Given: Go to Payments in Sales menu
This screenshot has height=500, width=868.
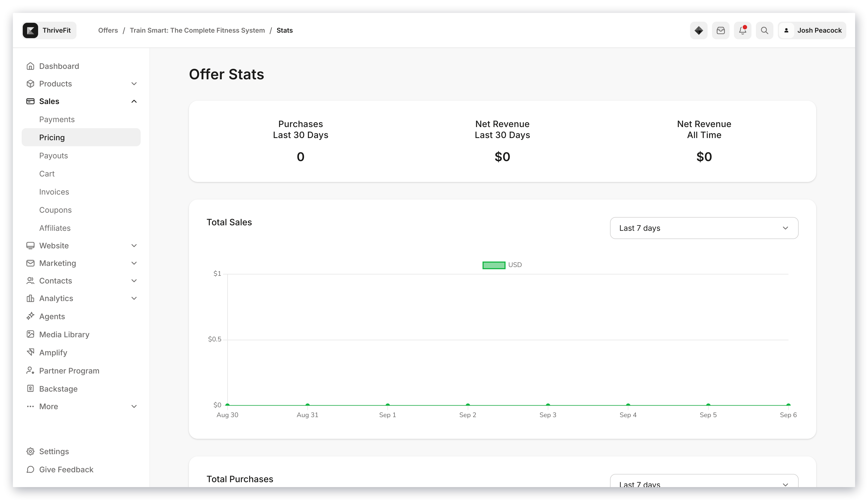Looking at the screenshot, I should 56,119.
